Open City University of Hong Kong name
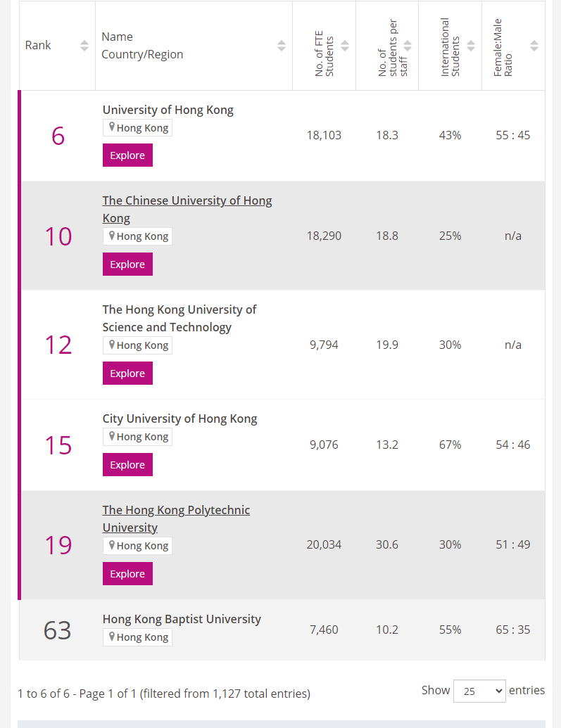The width and height of the screenshot is (561, 728). pyautogui.click(x=179, y=419)
